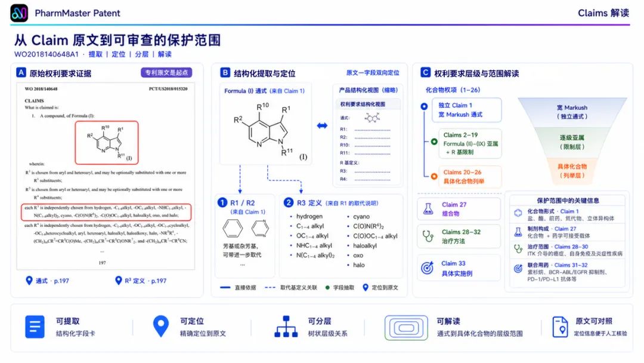Click the hexagon icon beside 化合物形式 · Claim 1

pyautogui.click(x=518, y=213)
